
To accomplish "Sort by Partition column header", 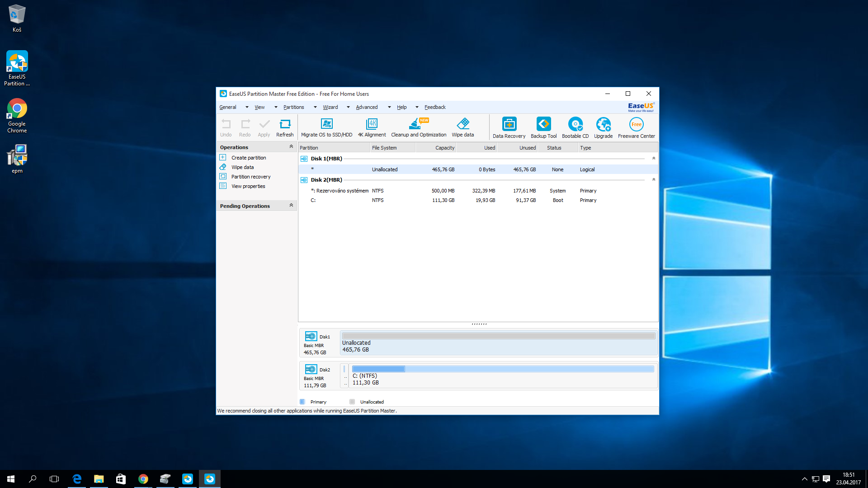I will (334, 148).
